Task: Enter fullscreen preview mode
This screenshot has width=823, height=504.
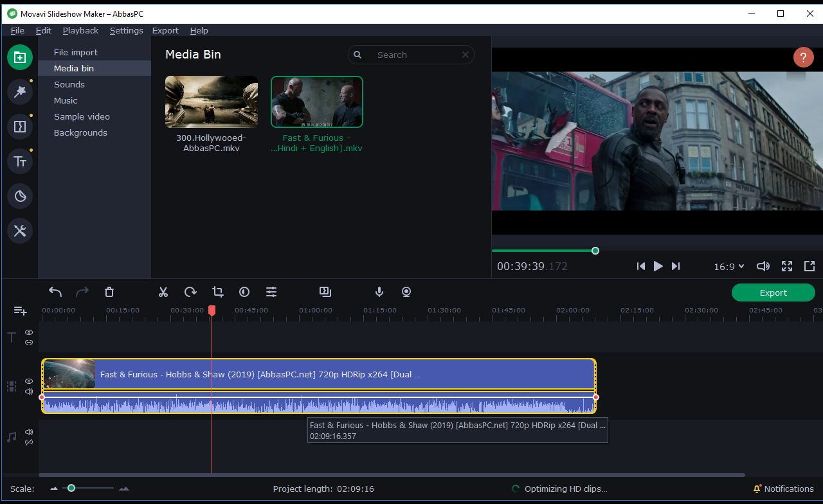Action: point(787,266)
